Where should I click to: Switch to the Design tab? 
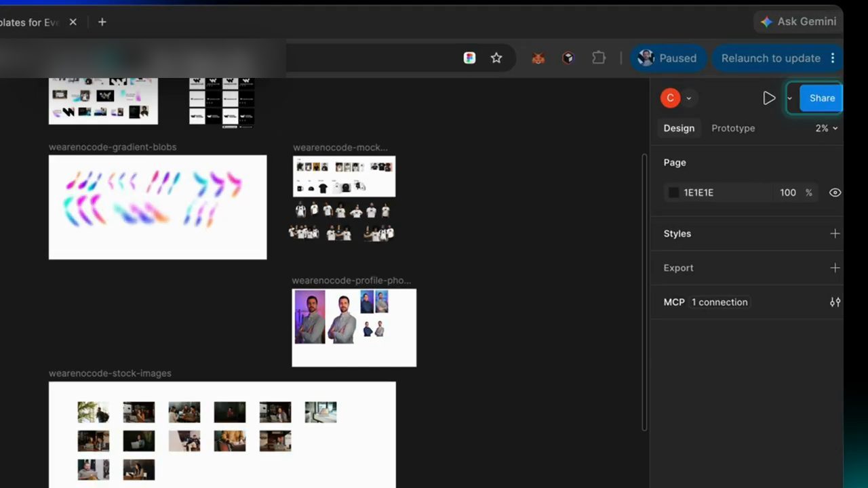click(679, 128)
